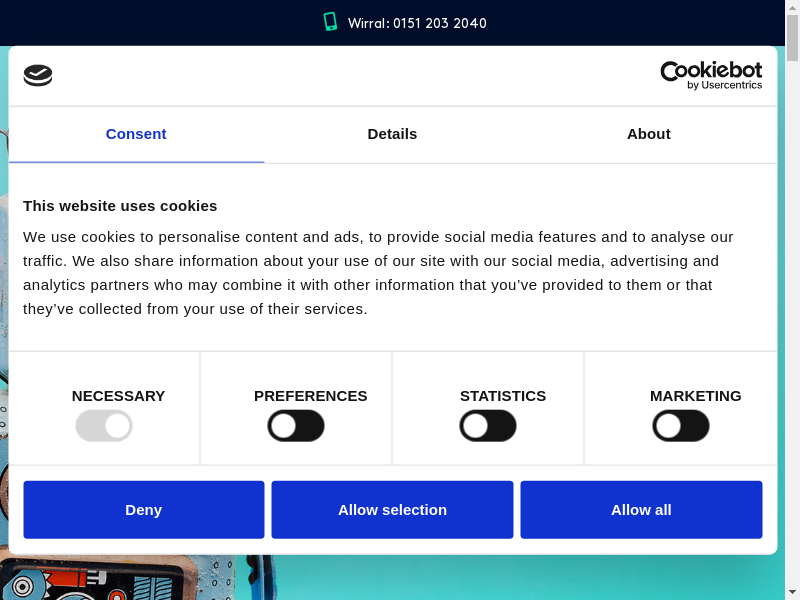
Task: Click the cookie description paragraph text
Action: click(380, 273)
